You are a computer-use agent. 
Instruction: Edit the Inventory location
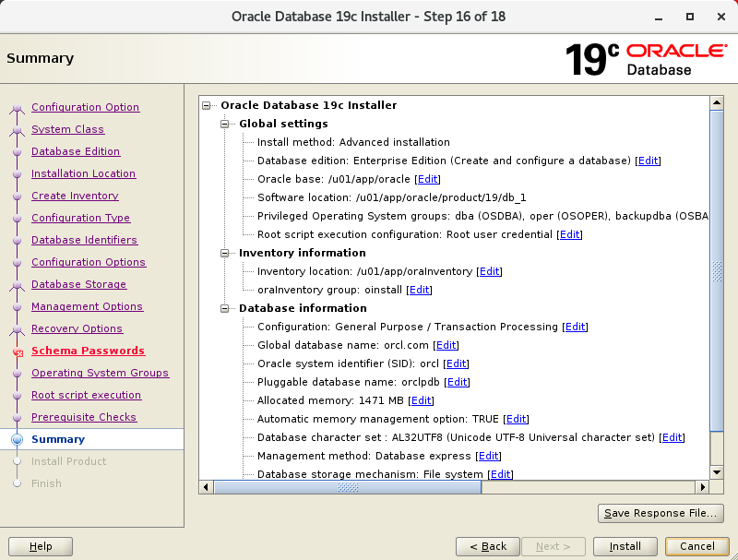[x=490, y=271]
